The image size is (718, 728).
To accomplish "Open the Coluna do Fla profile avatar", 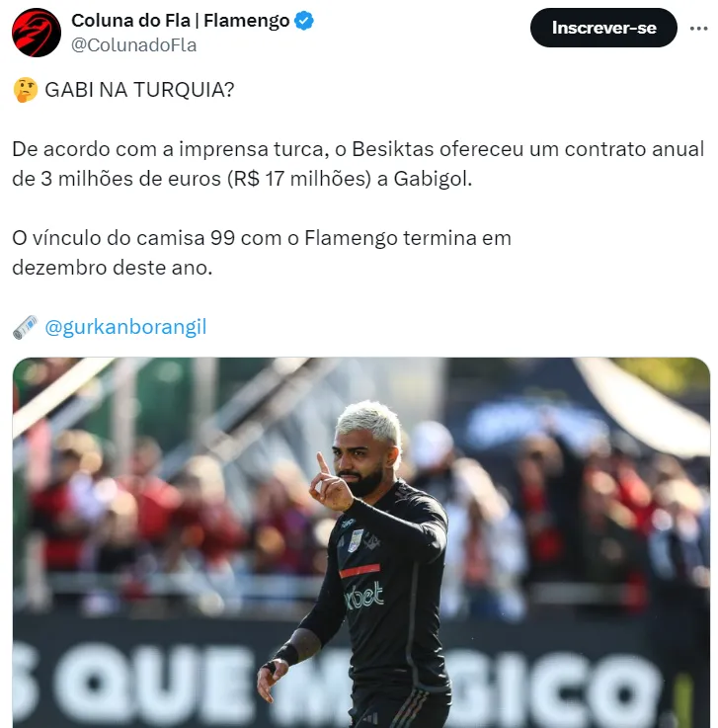I will 37,33.
